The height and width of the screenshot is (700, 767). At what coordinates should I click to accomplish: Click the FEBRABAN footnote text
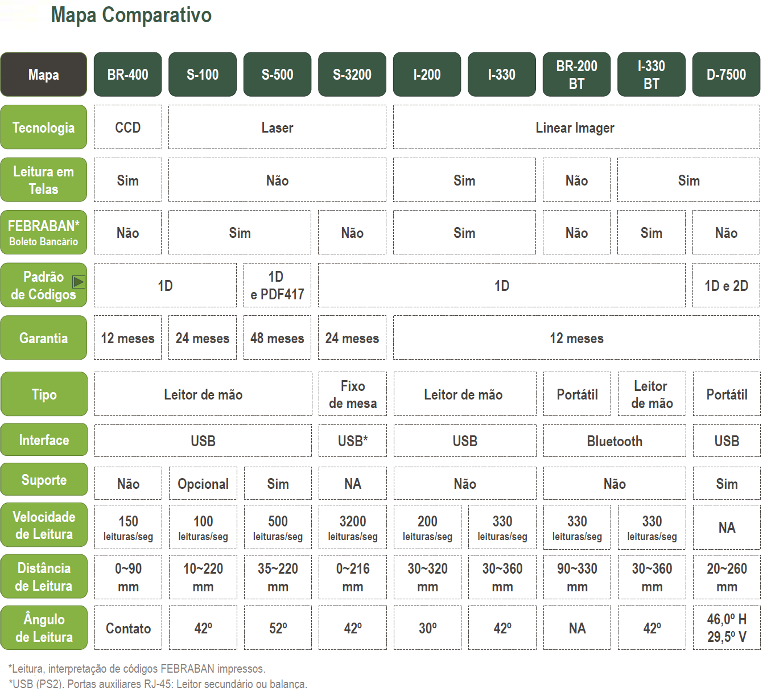pyautogui.click(x=137, y=669)
